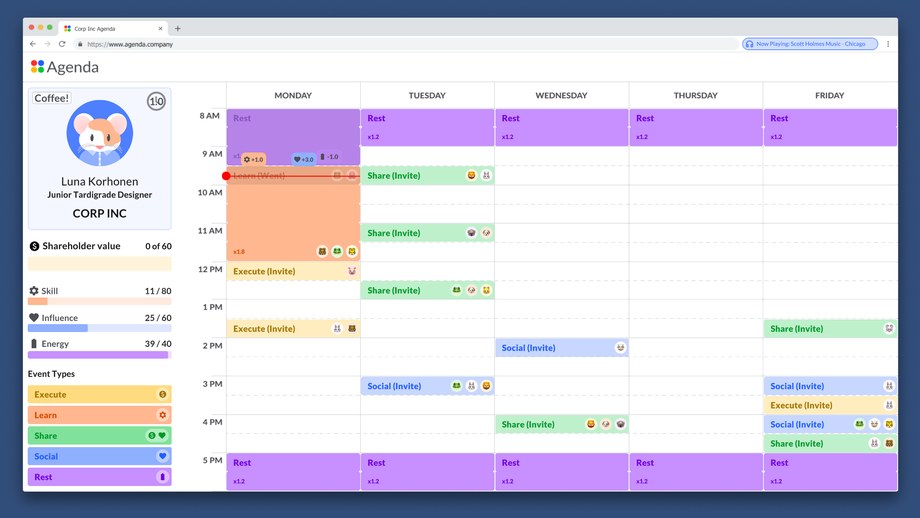920x518 pixels.
Task: Open Friday's Execute (Invite) event
Action: point(830,405)
